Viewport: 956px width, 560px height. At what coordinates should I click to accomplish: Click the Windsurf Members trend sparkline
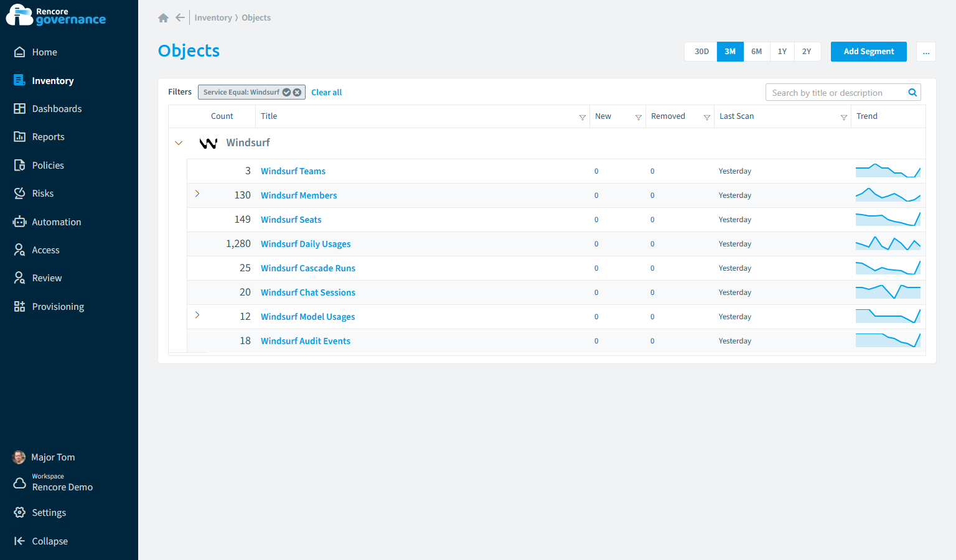click(x=888, y=195)
